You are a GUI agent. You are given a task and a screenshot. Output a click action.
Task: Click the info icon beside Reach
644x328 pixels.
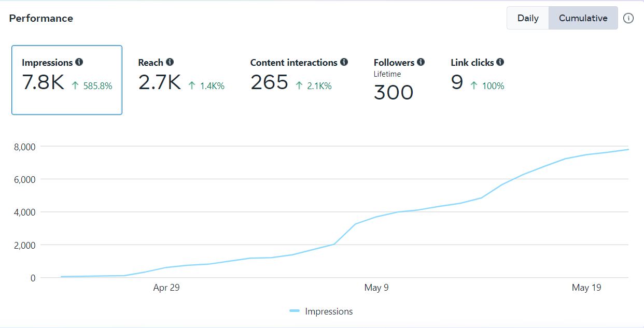[170, 62]
